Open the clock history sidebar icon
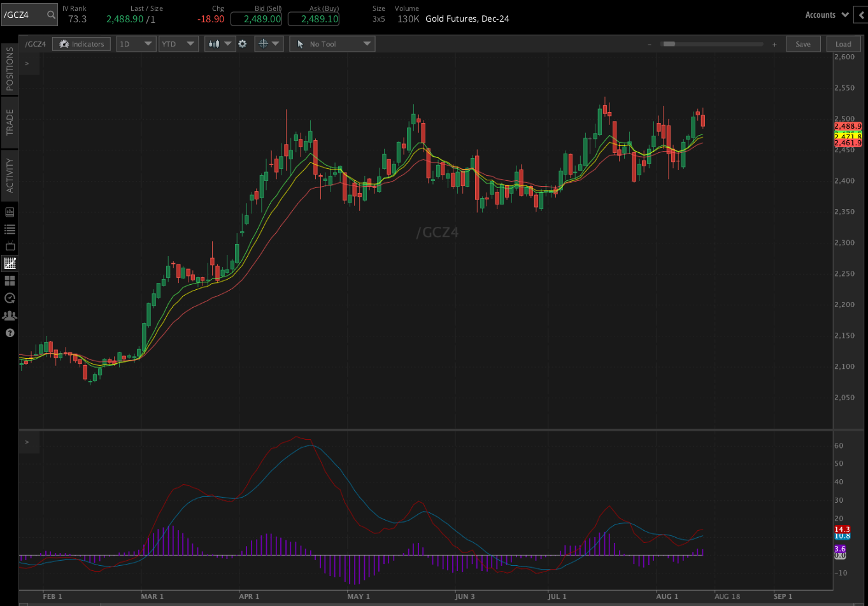The width and height of the screenshot is (868, 606). coord(10,298)
